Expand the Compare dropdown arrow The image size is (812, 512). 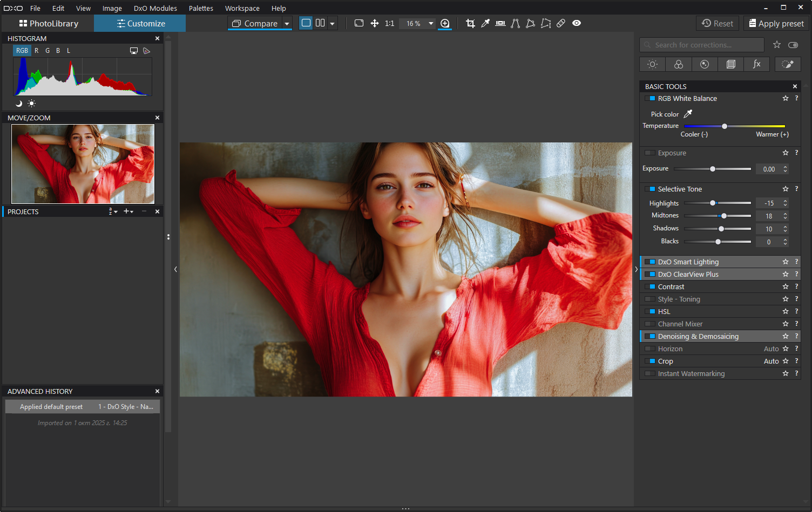click(287, 24)
